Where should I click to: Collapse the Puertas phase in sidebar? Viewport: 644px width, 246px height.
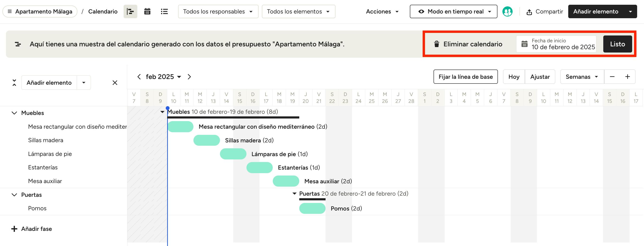(14, 195)
